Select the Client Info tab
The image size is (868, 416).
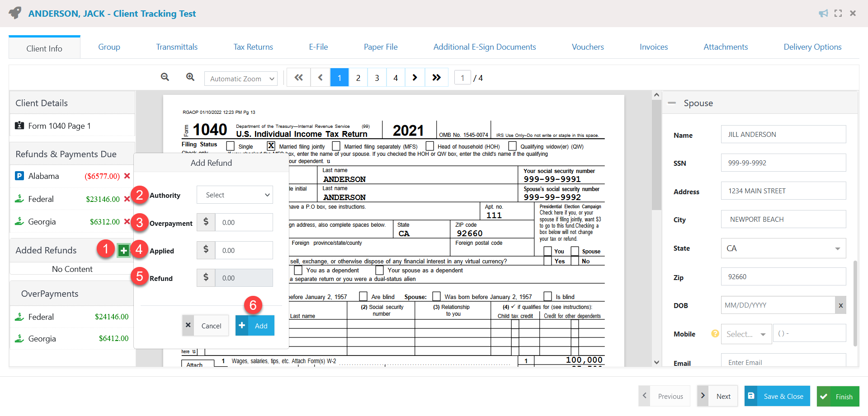tap(44, 48)
